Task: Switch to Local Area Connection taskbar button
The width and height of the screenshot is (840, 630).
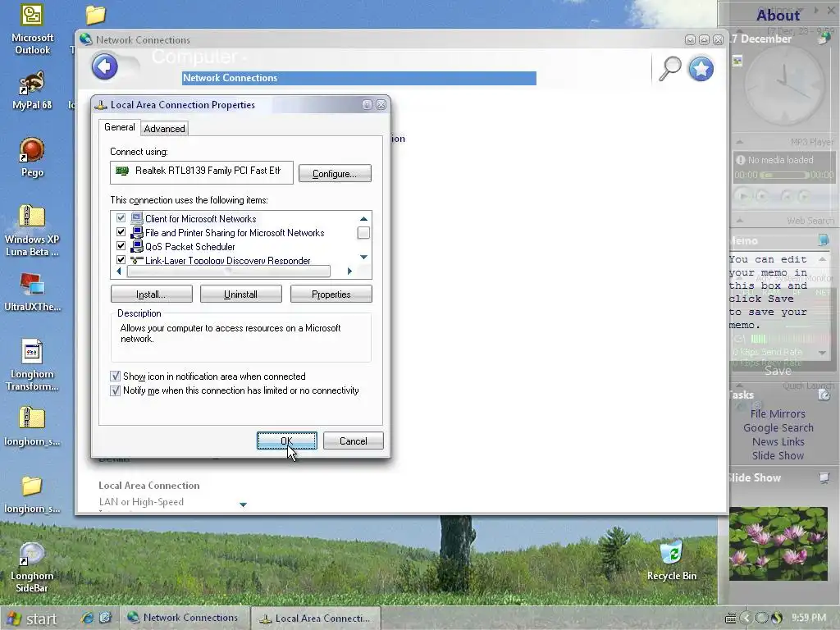Action: click(316, 619)
